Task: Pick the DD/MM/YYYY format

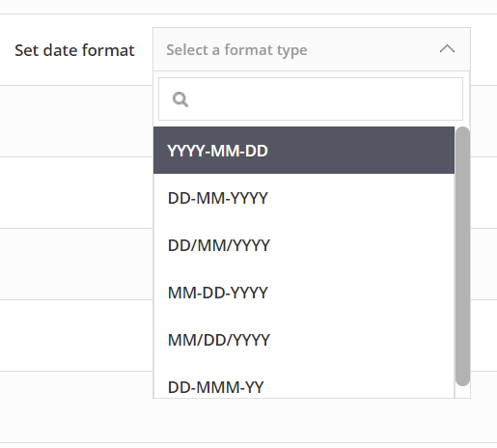Action: pos(304,245)
